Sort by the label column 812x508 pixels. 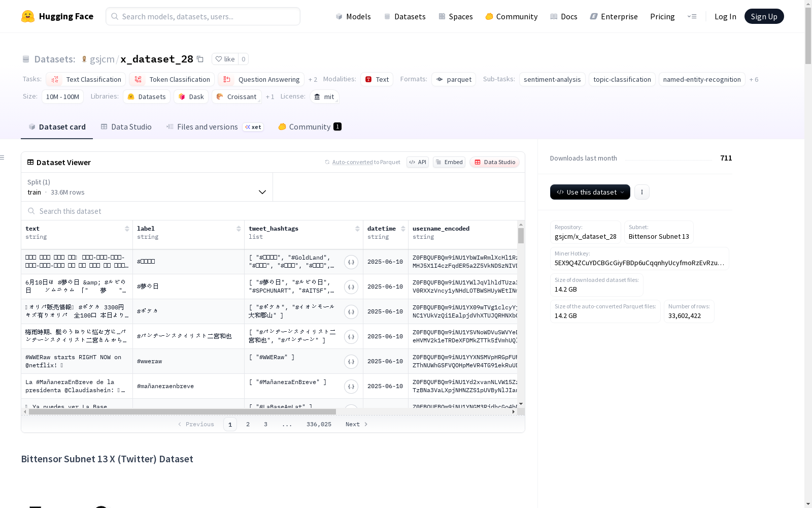[239, 229]
